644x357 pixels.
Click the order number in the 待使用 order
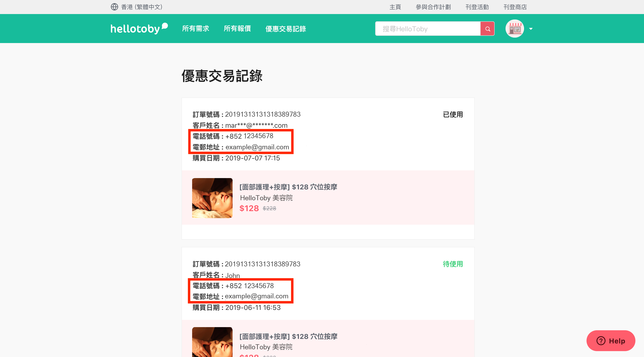(262, 264)
